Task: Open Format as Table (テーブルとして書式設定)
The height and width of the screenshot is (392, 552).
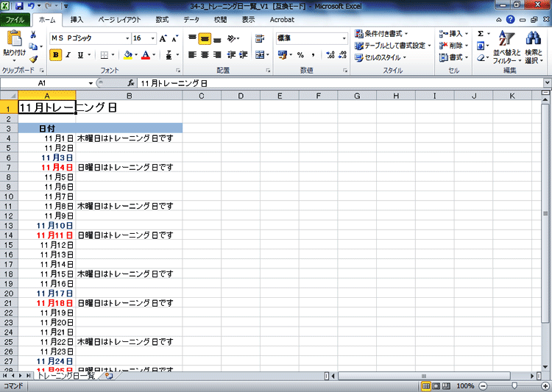Action: point(393,46)
